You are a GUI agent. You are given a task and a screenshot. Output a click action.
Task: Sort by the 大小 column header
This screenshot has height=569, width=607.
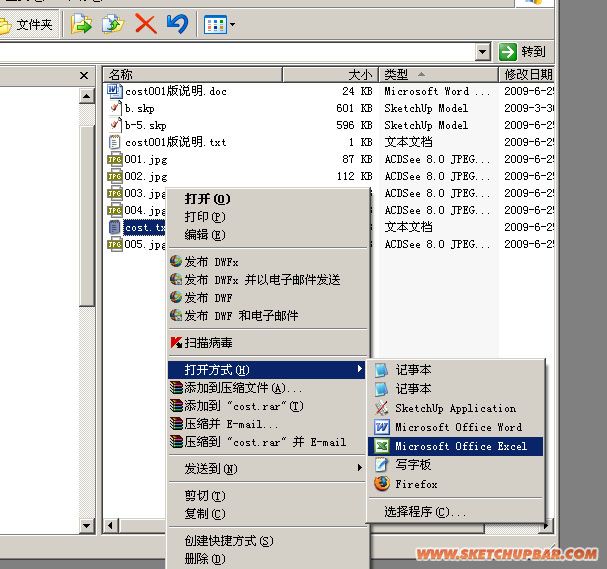330,74
